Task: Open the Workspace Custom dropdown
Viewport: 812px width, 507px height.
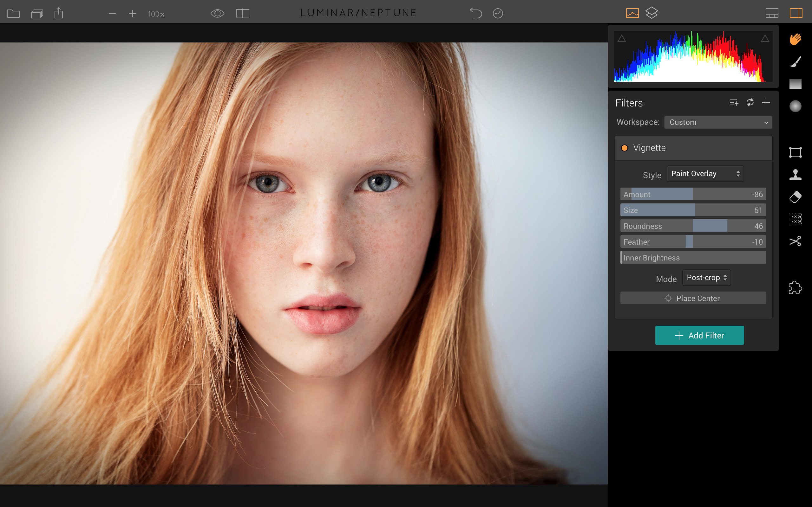Action: tap(718, 122)
